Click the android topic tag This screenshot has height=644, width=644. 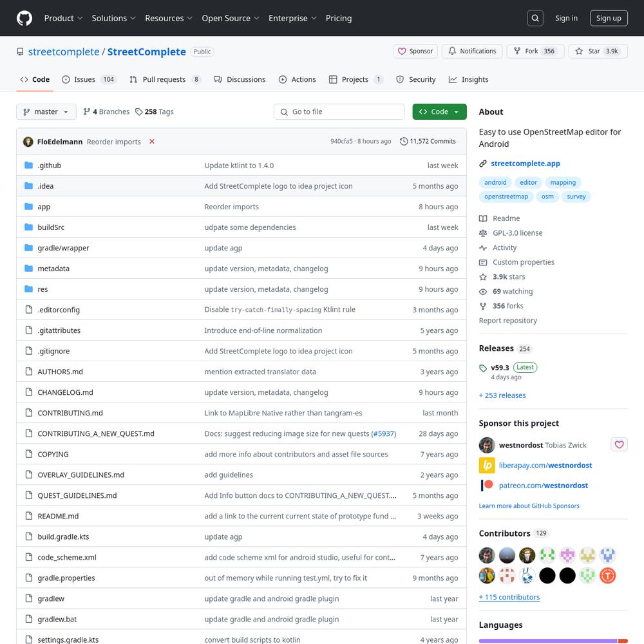click(495, 182)
